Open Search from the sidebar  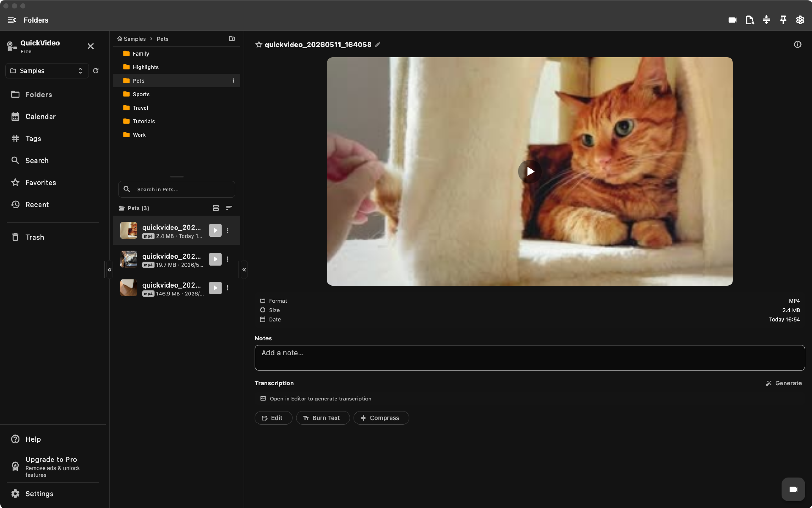pyautogui.click(x=53, y=161)
